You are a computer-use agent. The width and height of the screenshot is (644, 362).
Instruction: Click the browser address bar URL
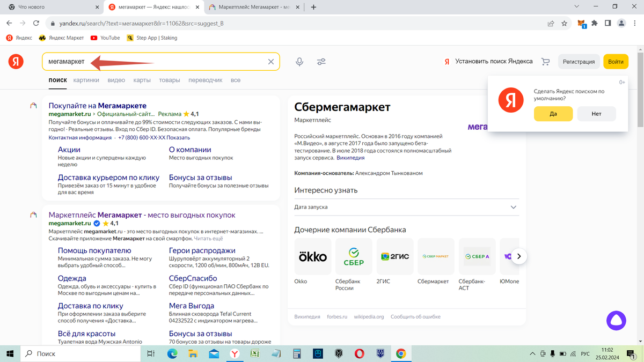coord(141,23)
